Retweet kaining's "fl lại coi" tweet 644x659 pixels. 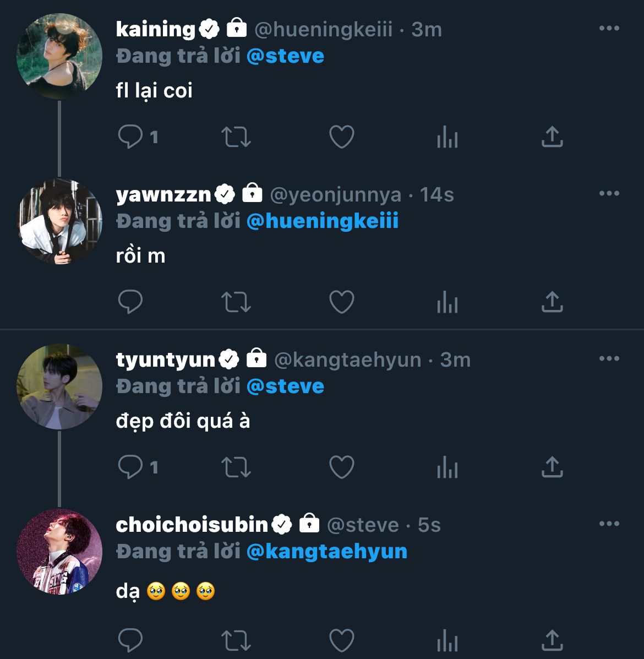click(x=236, y=137)
